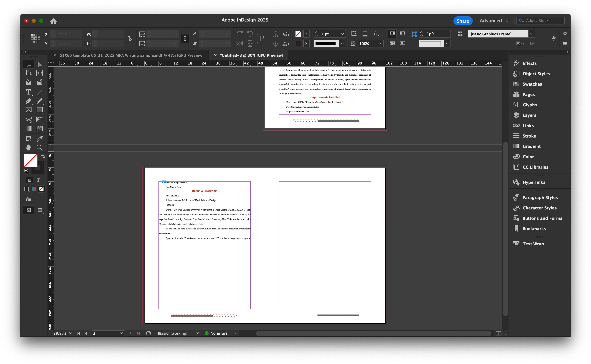Swap fill and stroke arrow

pos(43,156)
